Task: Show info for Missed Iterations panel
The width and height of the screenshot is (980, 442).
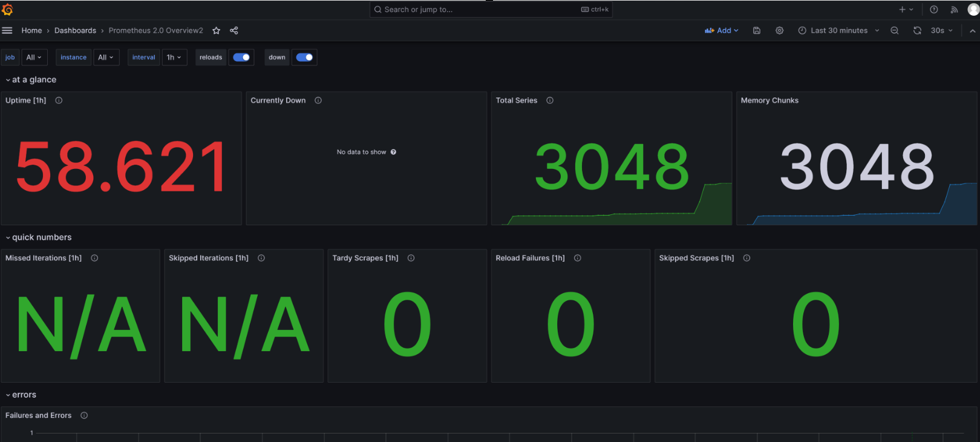Action: point(94,258)
